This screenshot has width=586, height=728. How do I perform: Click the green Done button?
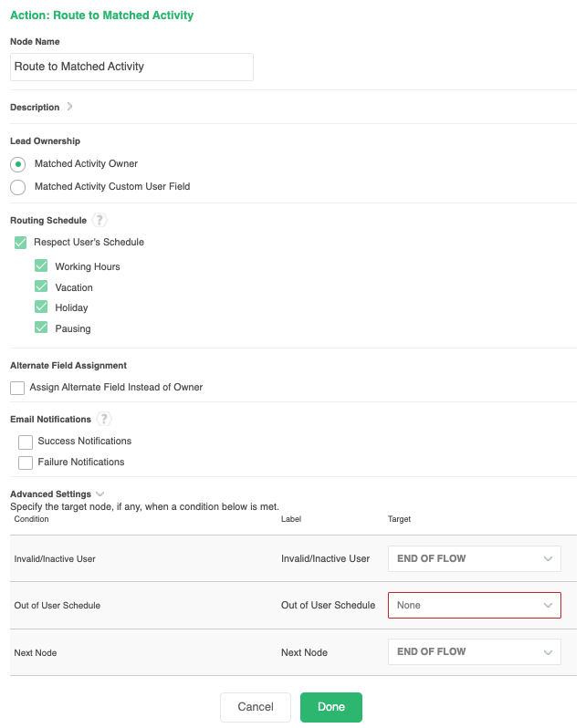point(330,707)
